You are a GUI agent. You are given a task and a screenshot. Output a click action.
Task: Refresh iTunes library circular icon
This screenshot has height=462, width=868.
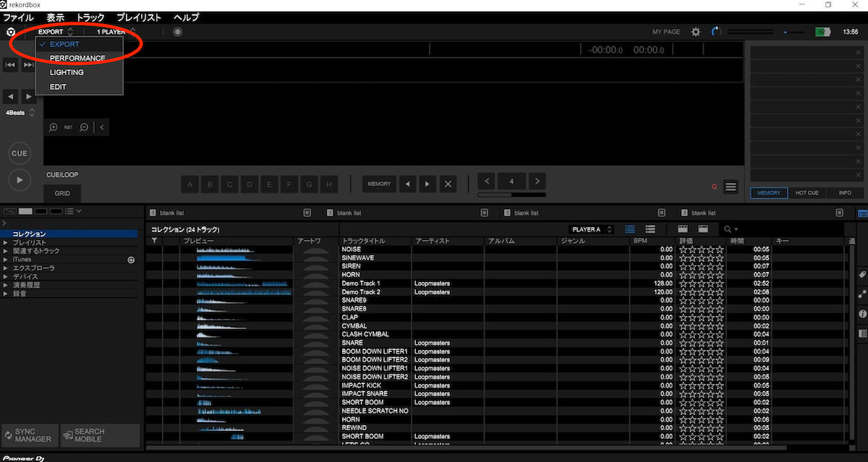131,260
